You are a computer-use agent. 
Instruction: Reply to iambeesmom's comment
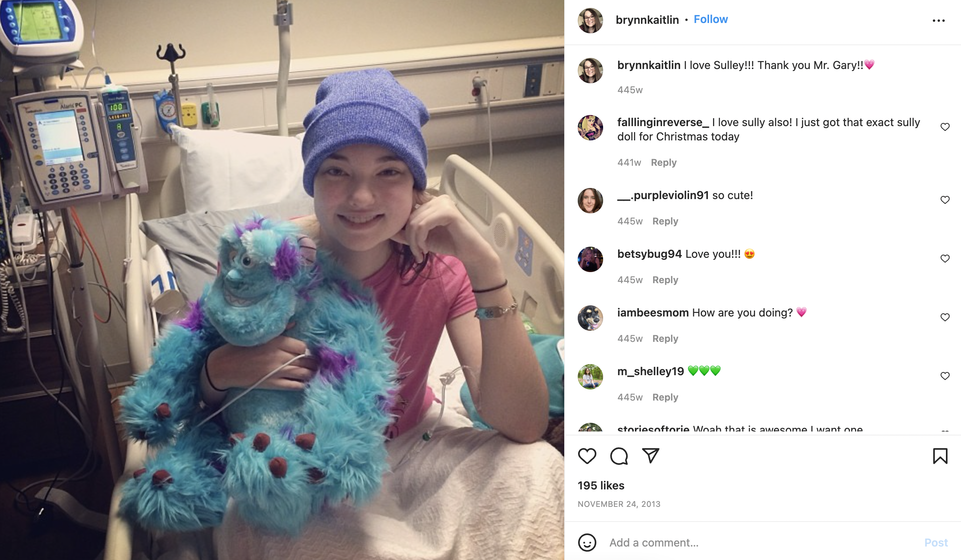click(x=665, y=339)
